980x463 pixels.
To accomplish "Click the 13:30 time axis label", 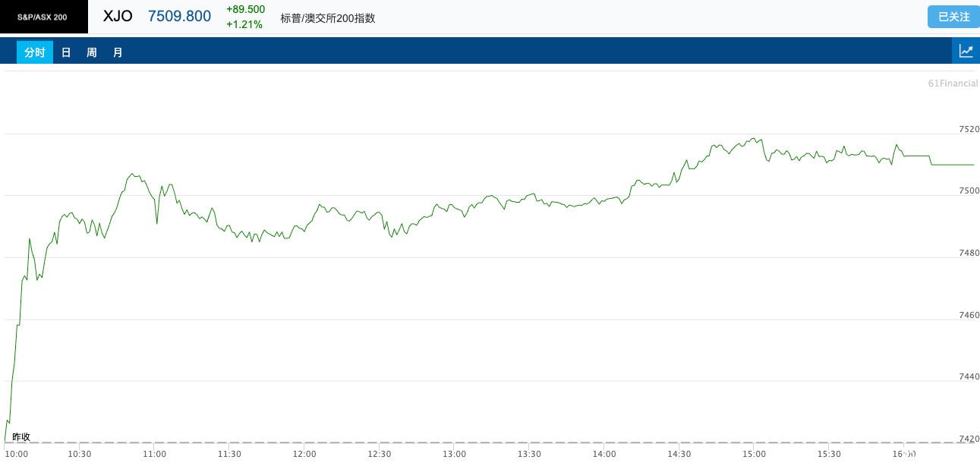I will pyautogui.click(x=529, y=454).
